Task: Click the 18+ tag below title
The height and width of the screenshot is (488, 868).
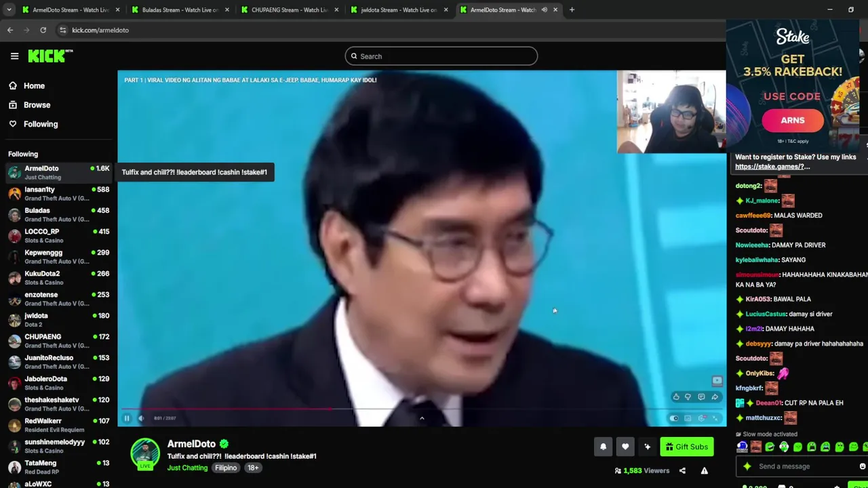Action: 253,468
